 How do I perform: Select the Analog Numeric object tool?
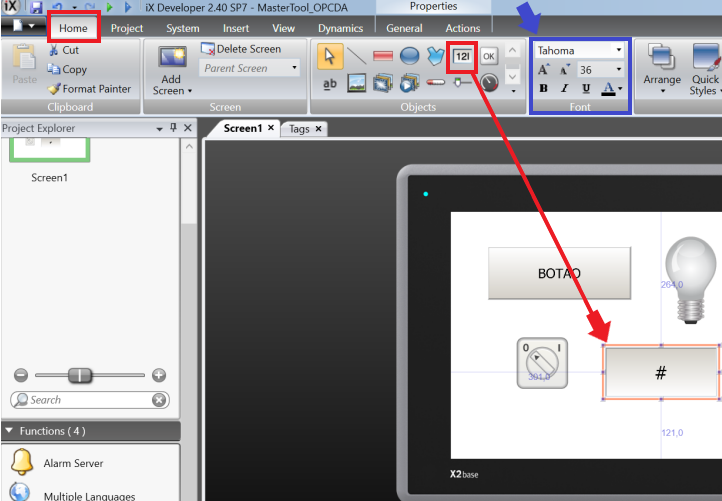point(462,57)
